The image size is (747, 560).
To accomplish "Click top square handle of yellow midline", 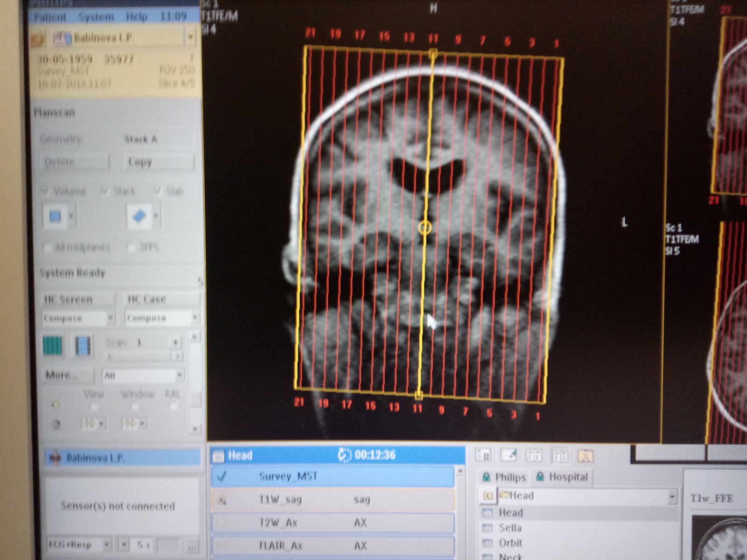I will coord(433,53).
